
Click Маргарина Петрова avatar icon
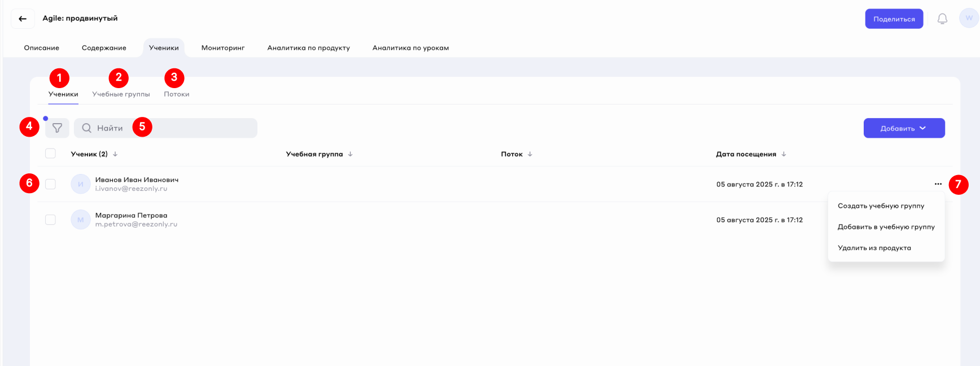coord(81,220)
